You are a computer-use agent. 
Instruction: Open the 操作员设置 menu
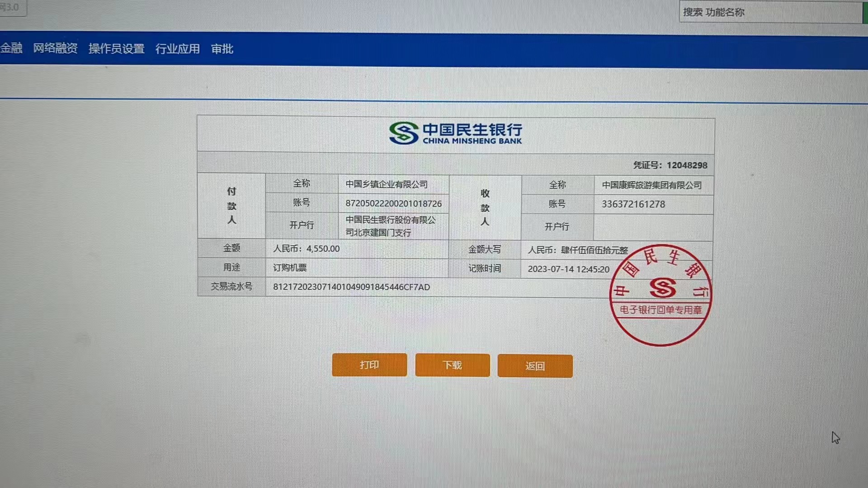click(x=116, y=48)
